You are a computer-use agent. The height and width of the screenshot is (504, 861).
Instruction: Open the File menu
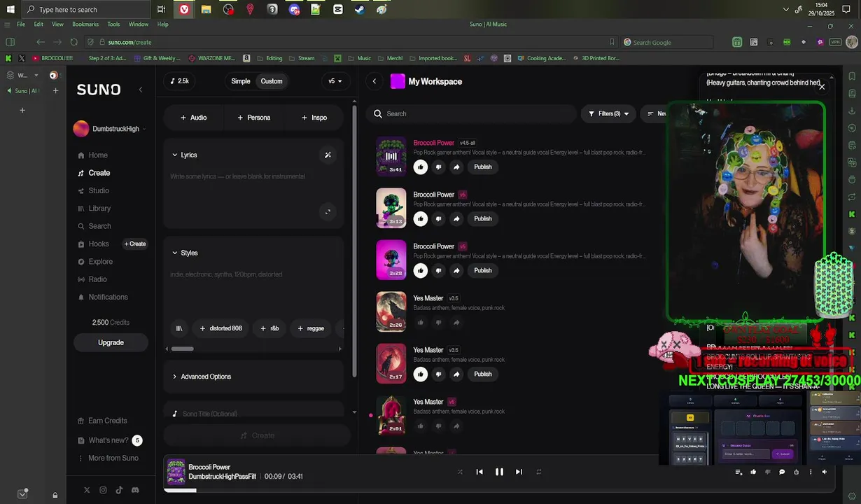pos(21,24)
